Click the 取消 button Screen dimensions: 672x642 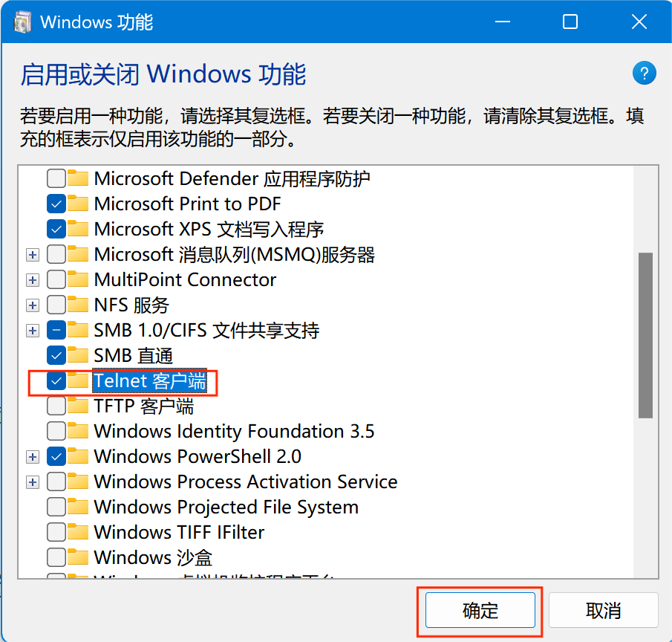[603, 610]
